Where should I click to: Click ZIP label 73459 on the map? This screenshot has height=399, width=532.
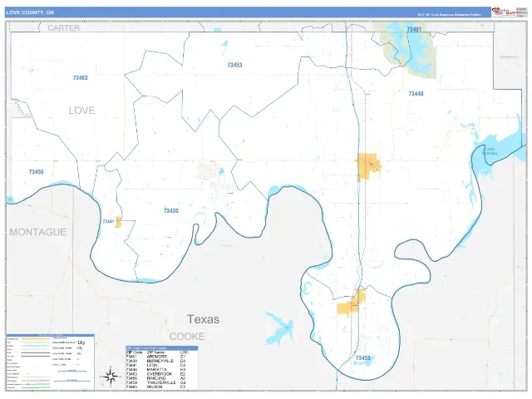[x=362, y=358]
